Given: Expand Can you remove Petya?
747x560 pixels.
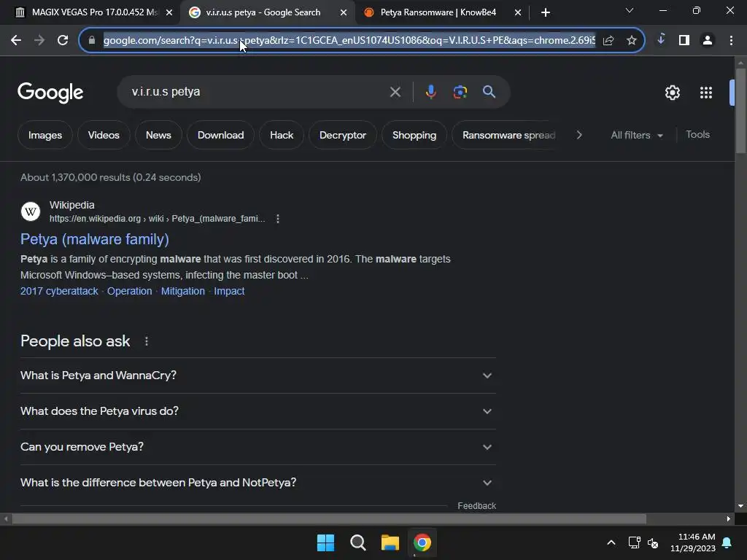Looking at the screenshot, I should point(258,447).
